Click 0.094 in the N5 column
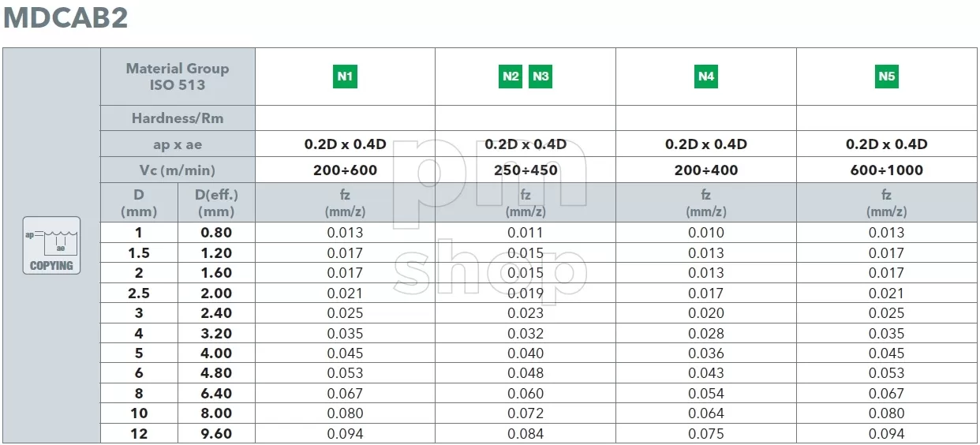 click(x=887, y=434)
